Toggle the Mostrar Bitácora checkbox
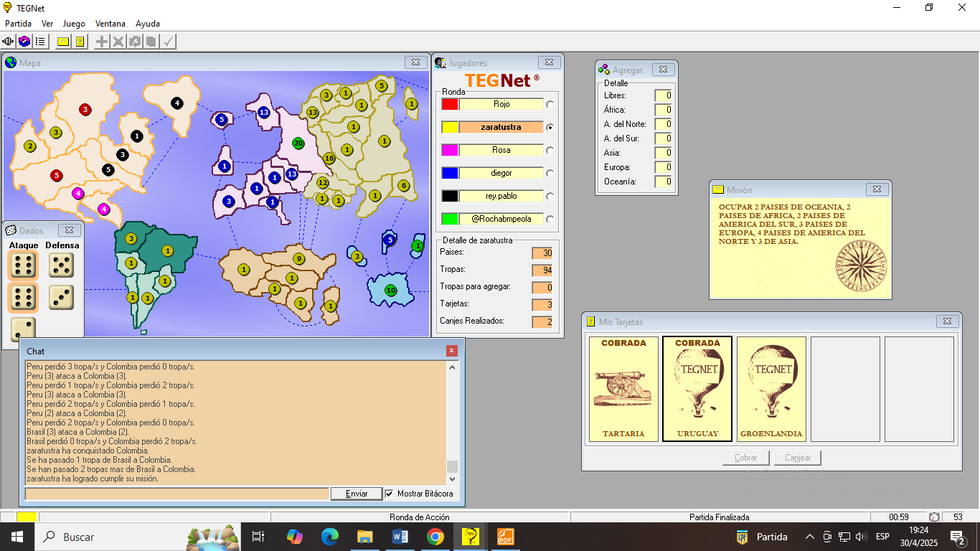 pos(390,494)
